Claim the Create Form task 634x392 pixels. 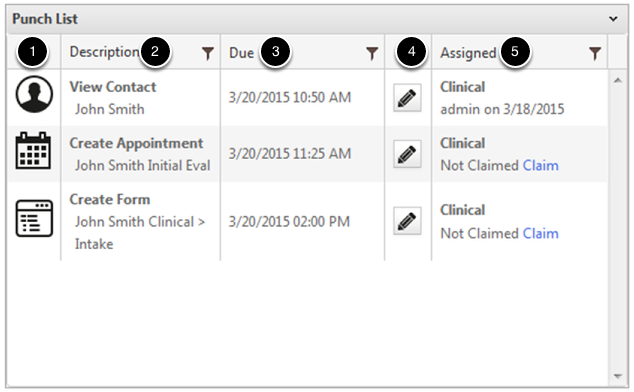pyautogui.click(x=541, y=233)
